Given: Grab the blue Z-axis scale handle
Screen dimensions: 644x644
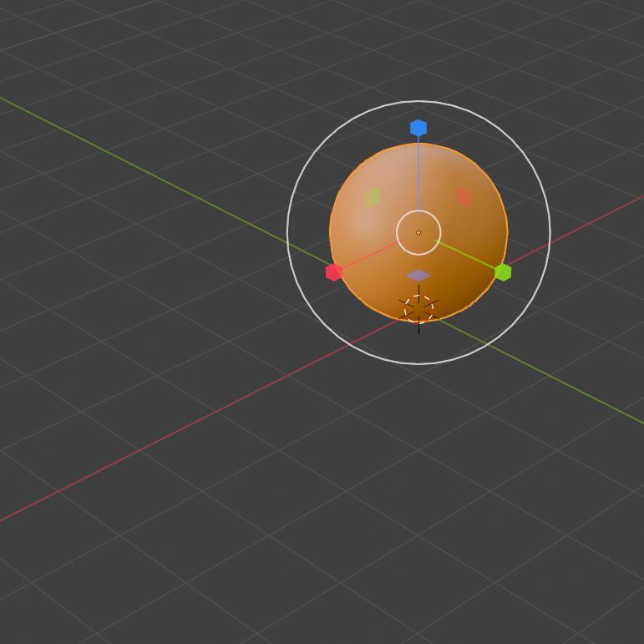Looking at the screenshot, I should tap(418, 128).
